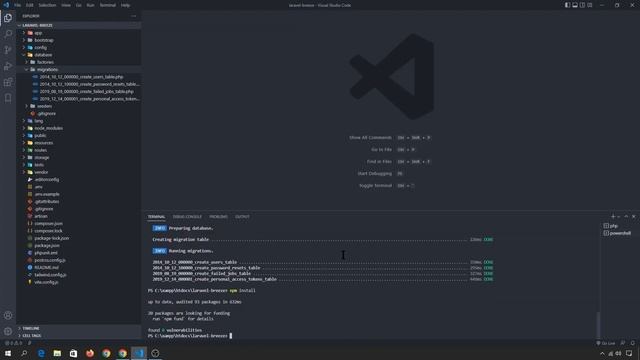Image resolution: width=640 pixels, height=360 pixels.
Task: Click the errors and warnings status indicator
Action: [x=13, y=343]
